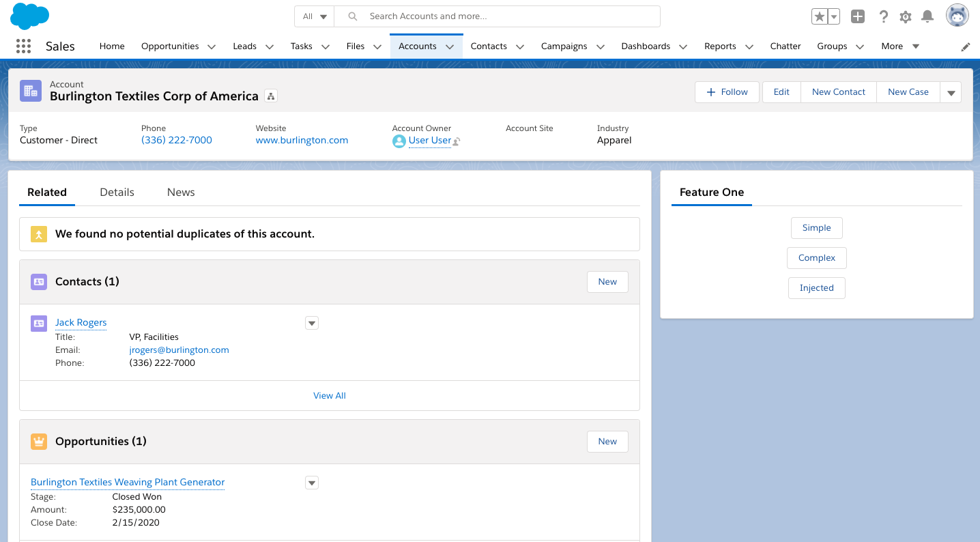Click the Account Owner avatar icon
980x542 pixels.
point(399,141)
